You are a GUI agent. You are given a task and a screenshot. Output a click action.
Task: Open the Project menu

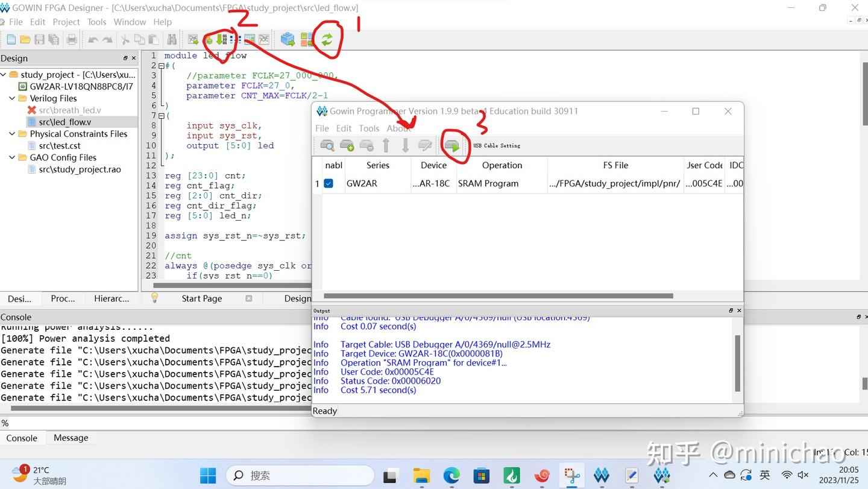66,22
